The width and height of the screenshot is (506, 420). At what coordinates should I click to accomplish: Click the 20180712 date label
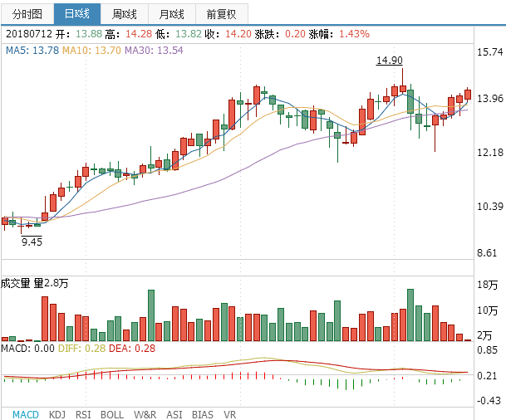click(x=29, y=34)
